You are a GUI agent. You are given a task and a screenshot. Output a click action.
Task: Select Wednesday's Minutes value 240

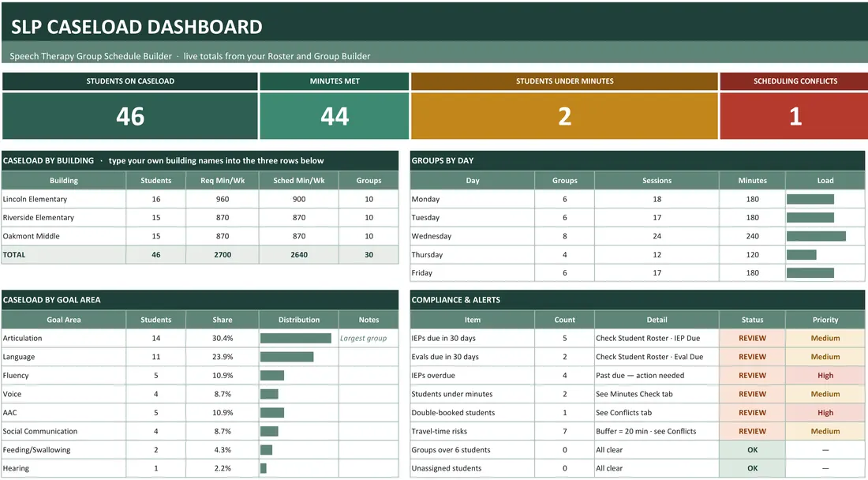pyautogui.click(x=752, y=236)
